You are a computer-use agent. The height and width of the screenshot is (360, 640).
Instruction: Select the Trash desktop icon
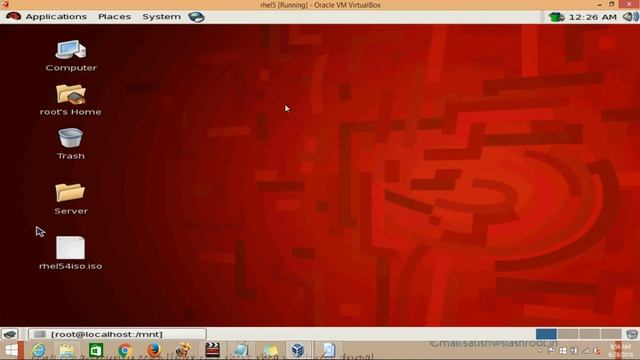[x=71, y=144]
